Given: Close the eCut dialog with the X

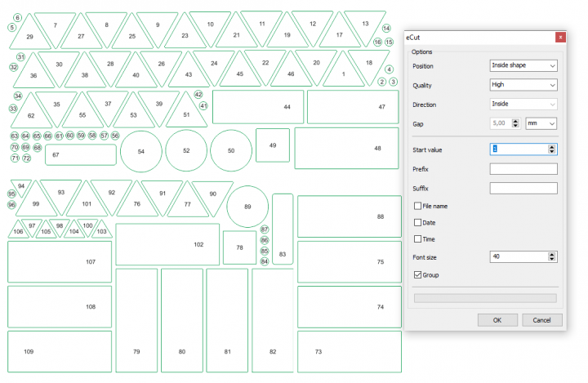Looking at the screenshot, I should tap(559, 37).
